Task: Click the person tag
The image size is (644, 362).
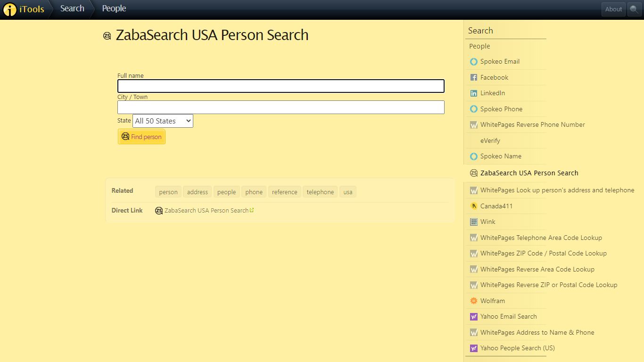Action: (168, 192)
